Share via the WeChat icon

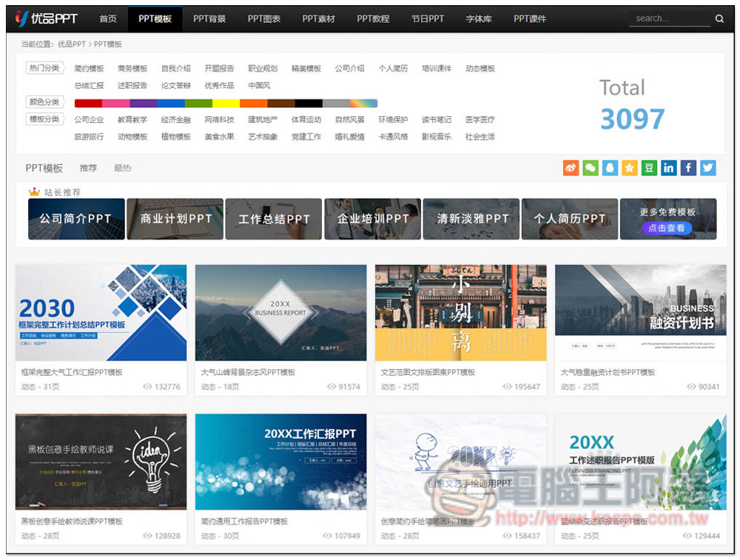point(591,168)
